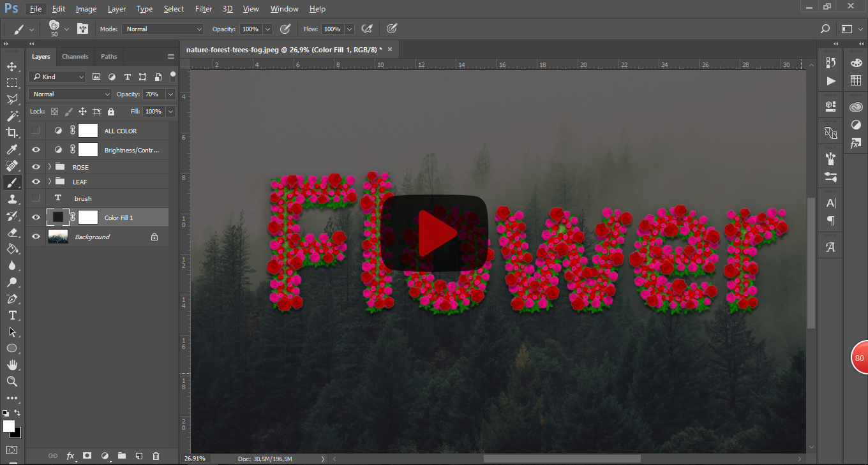
Task: Open the brush Mode dropdown
Action: pos(163,29)
